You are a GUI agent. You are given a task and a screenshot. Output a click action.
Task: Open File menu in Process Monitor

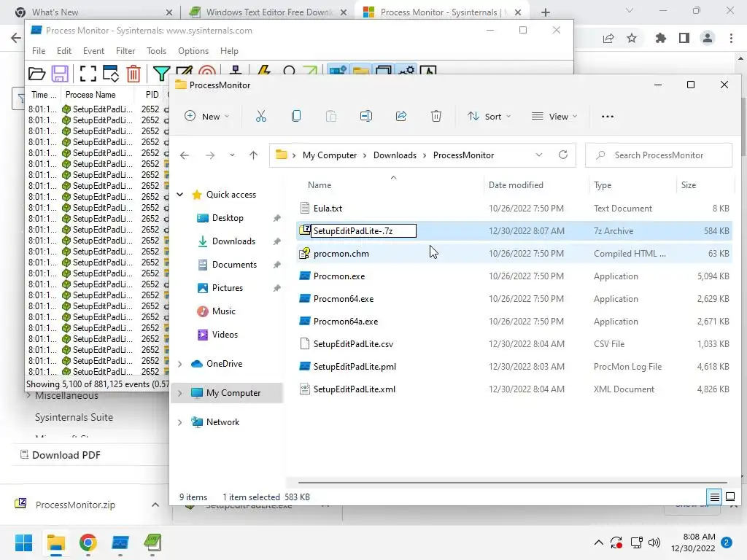pos(39,51)
